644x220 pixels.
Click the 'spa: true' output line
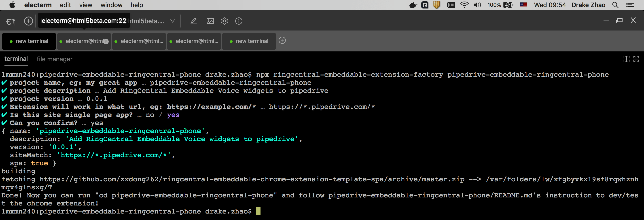33,163
